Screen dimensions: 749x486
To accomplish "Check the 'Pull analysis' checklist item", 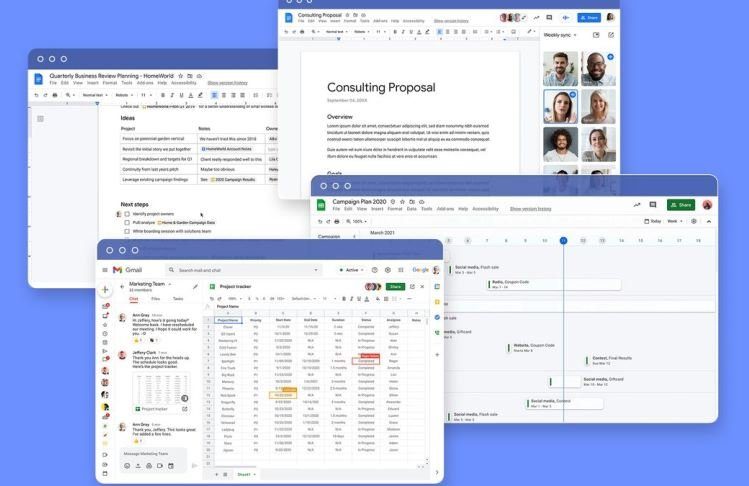I will pyautogui.click(x=126, y=222).
